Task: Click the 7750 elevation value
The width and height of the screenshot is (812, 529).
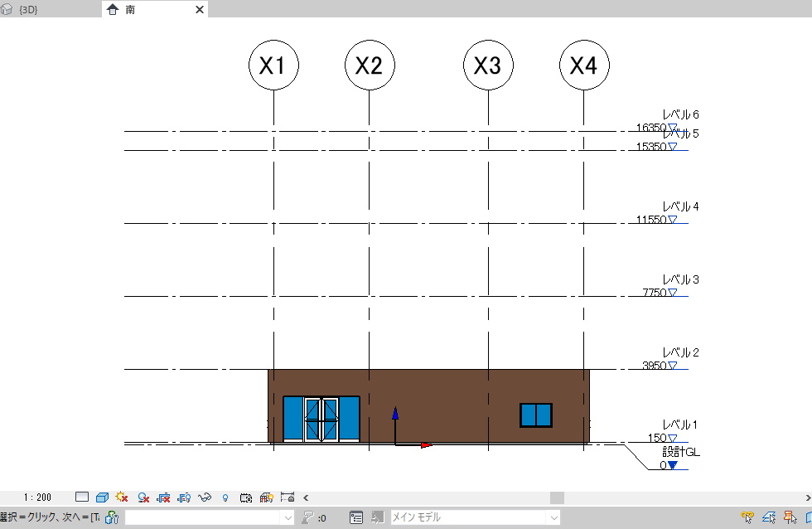Action: (654, 293)
